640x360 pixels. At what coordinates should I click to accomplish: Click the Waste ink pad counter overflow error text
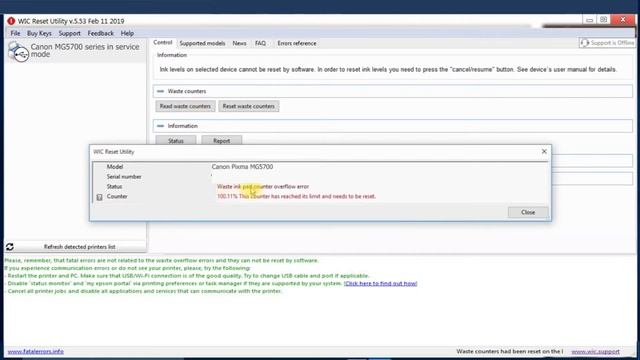(x=263, y=187)
